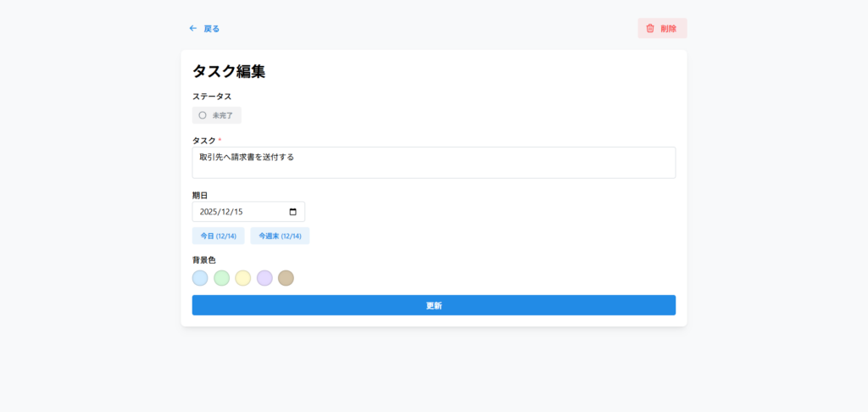The image size is (868, 412).
Task: Choose the pale yellow background color
Action: click(x=243, y=278)
